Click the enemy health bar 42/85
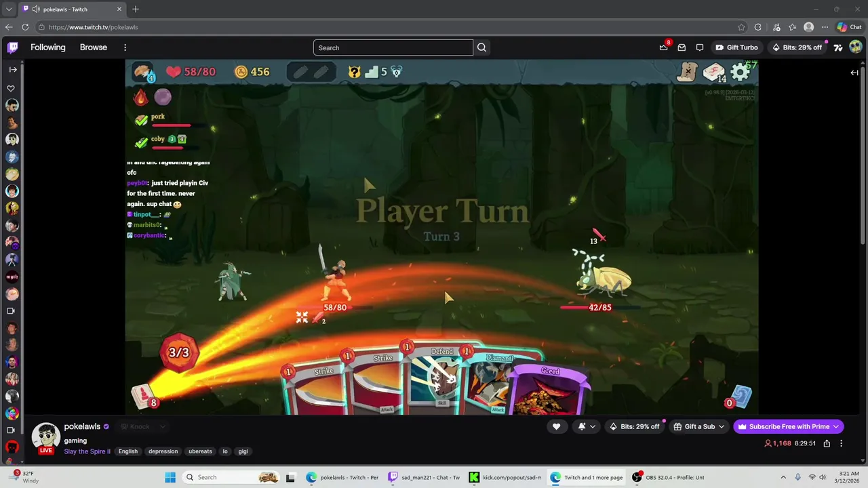Screen dimensions: 868x488 tap(599, 308)
